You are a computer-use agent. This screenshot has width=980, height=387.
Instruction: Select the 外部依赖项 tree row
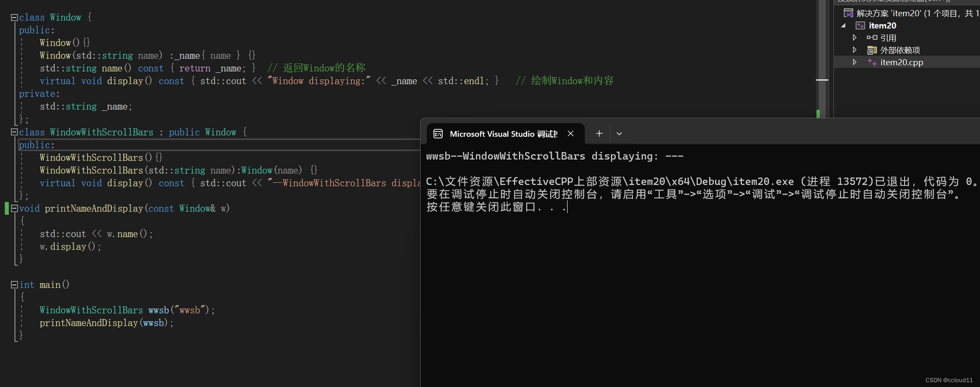(x=907, y=50)
